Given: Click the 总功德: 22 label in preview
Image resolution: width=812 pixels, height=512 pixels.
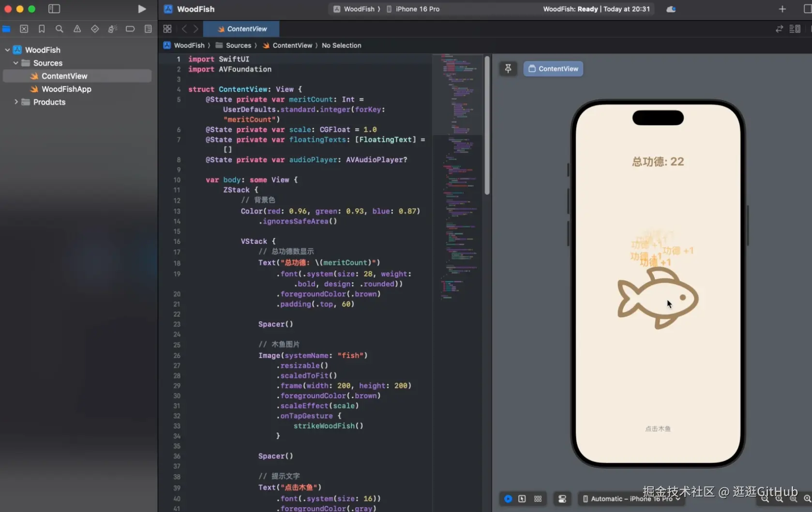Looking at the screenshot, I should 658,162.
